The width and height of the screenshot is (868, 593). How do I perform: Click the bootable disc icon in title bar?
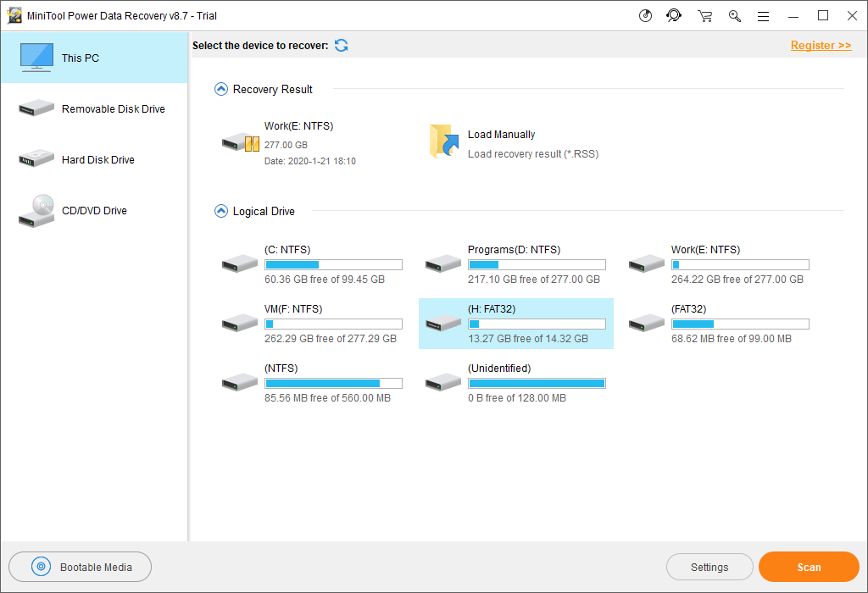(x=645, y=15)
